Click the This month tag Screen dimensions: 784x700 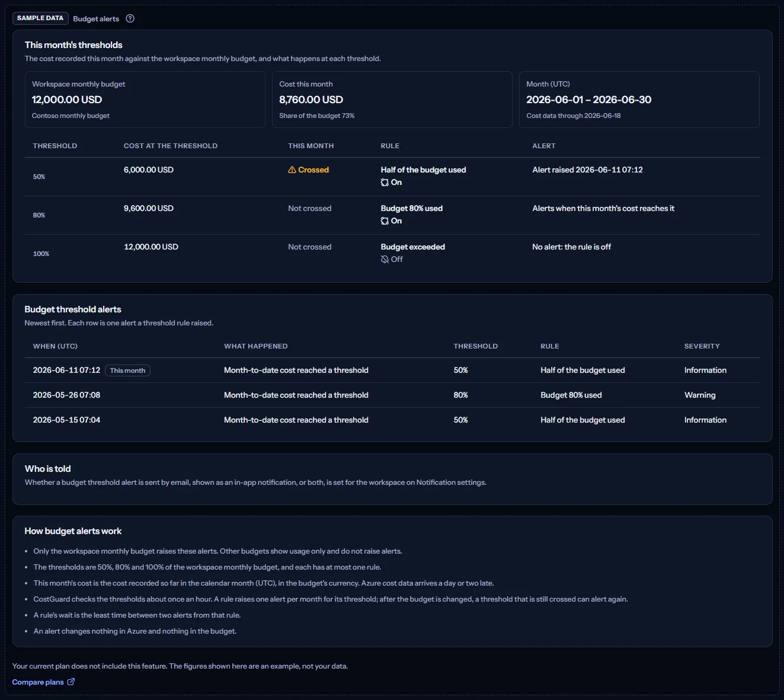[127, 370]
